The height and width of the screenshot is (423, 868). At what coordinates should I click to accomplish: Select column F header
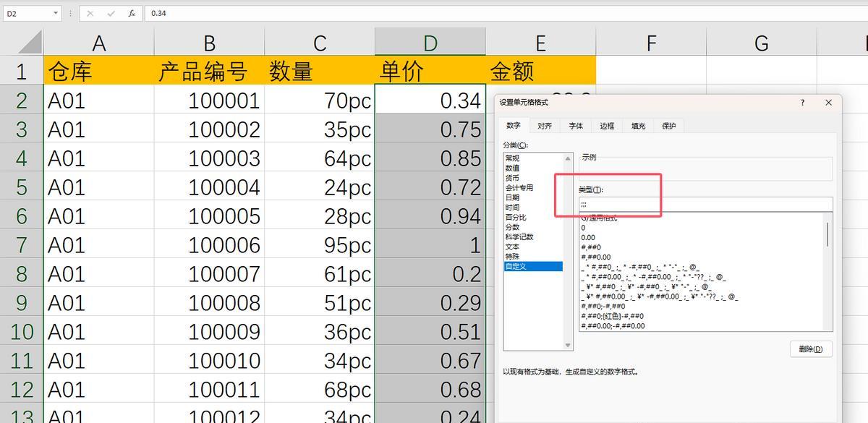click(651, 43)
